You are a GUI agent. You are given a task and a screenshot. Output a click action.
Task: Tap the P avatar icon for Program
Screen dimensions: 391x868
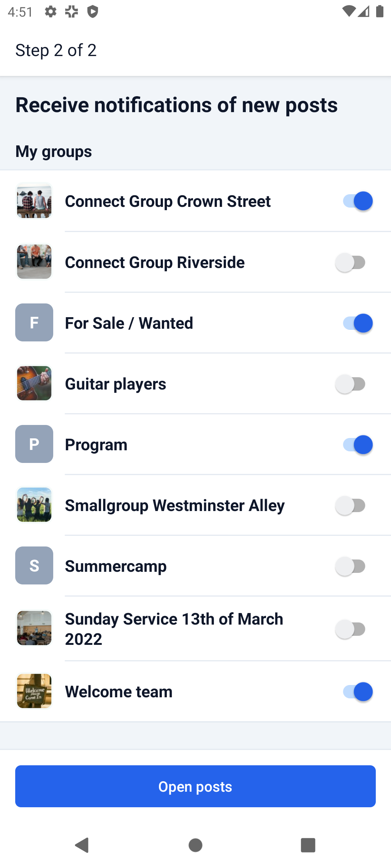coord(34,444)
